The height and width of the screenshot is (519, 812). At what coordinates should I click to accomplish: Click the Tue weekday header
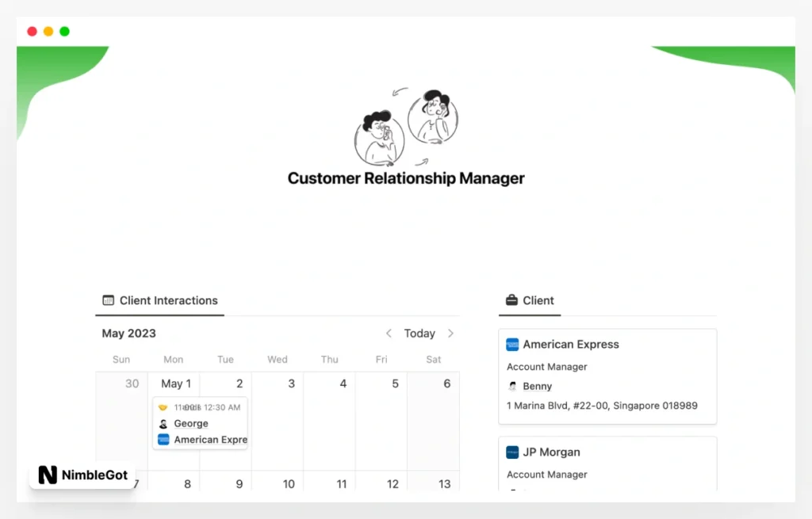pos(225,360)
